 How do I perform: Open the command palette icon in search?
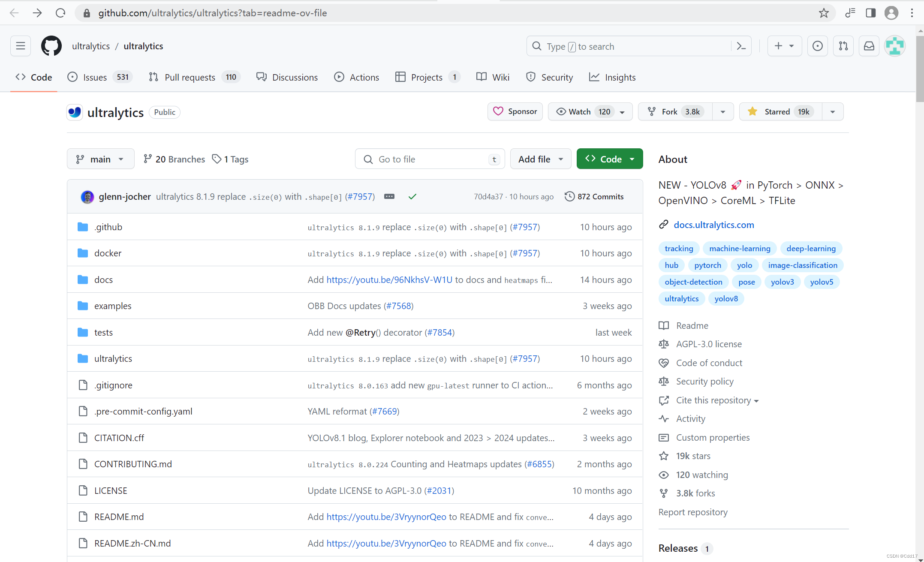(x=741, y=46)
